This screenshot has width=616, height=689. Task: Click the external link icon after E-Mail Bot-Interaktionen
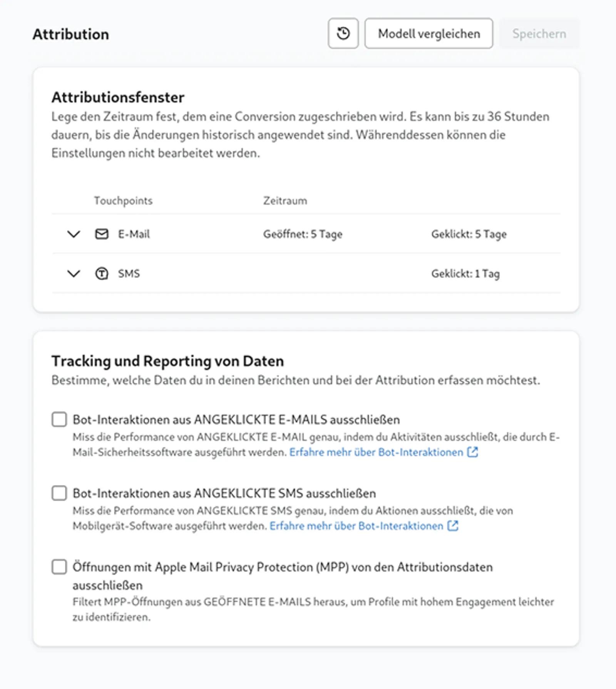coord(473,452)
